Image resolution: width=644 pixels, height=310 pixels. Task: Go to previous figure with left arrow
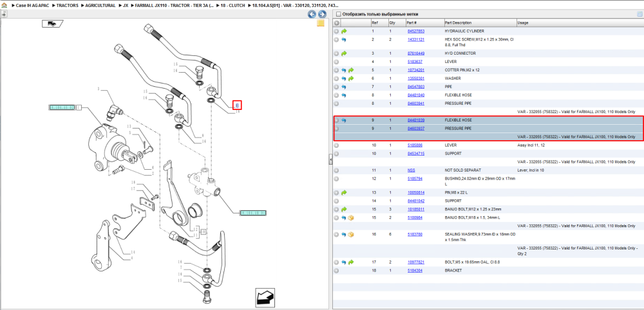[312, 14]
